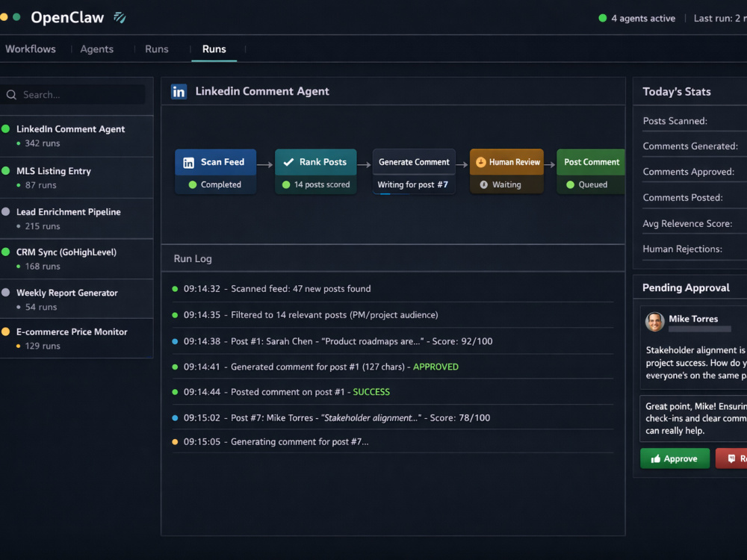Click blue dot on 09:14:38 log entry

point(175,341)
